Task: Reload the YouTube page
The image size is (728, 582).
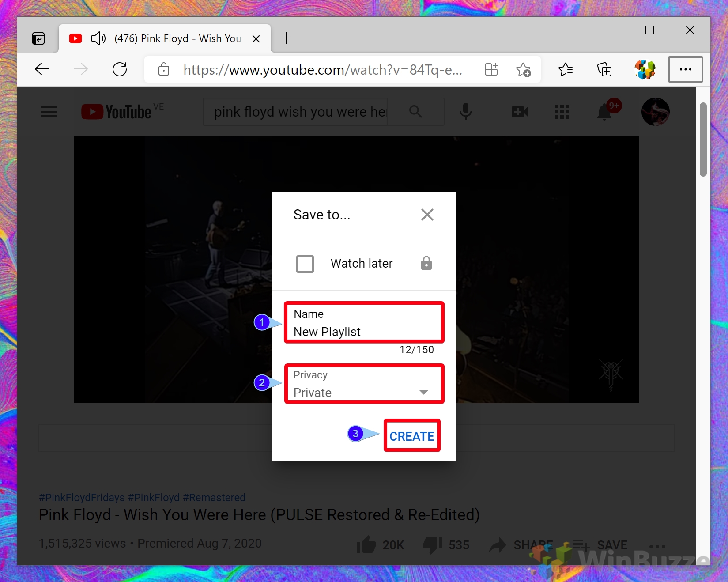Action: [x=120, y=69]
